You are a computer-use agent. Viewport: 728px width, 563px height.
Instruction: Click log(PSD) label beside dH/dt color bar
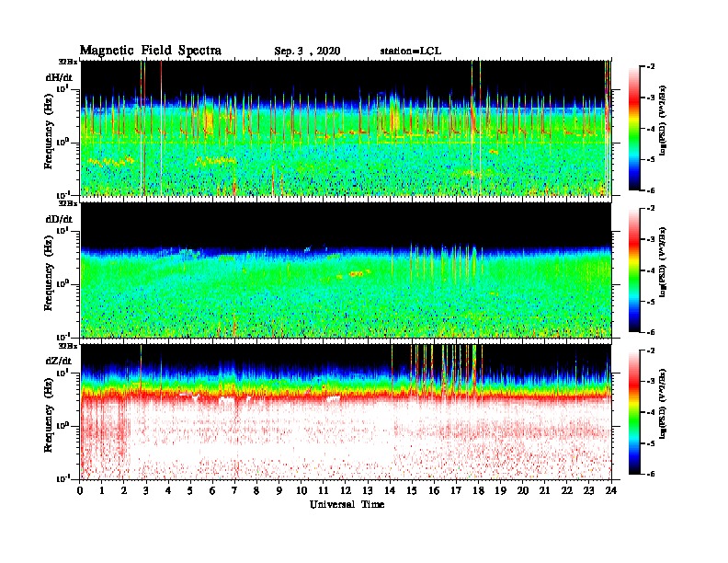click(x=663, y=120)
